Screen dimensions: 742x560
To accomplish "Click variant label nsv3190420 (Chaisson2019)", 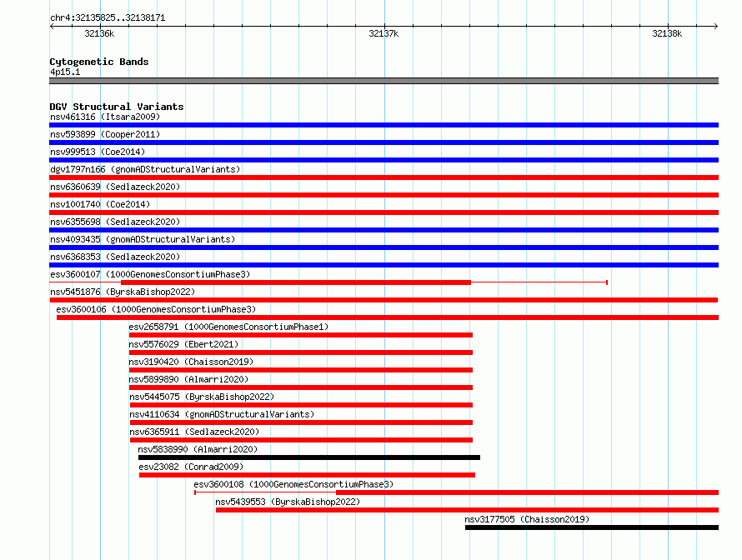I will pos(191,362).
